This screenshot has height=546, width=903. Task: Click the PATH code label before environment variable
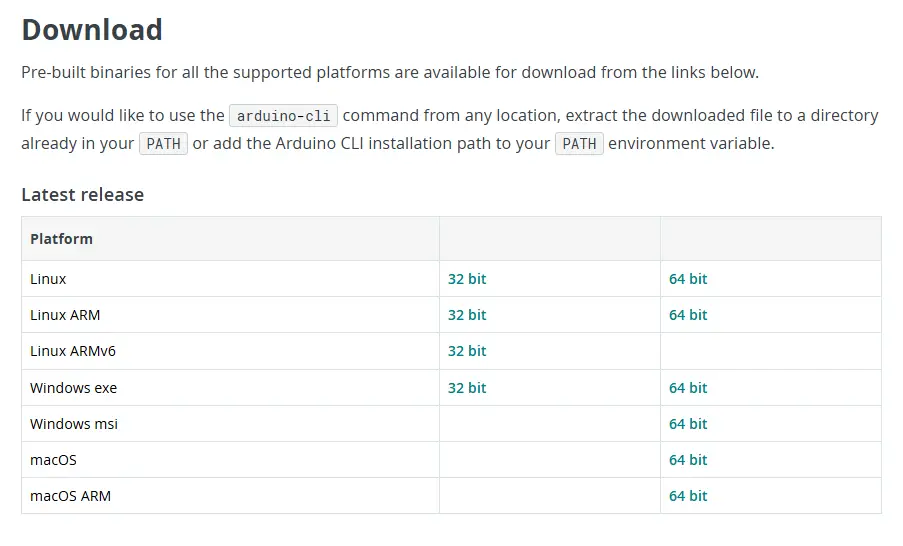(x=579, y=143)
